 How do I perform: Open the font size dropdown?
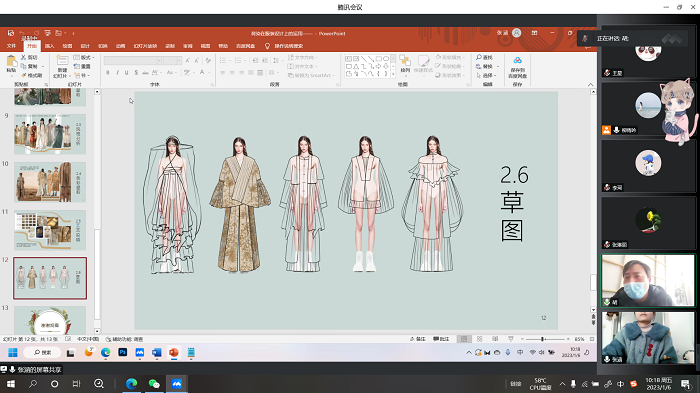click(x=179, y=60)
